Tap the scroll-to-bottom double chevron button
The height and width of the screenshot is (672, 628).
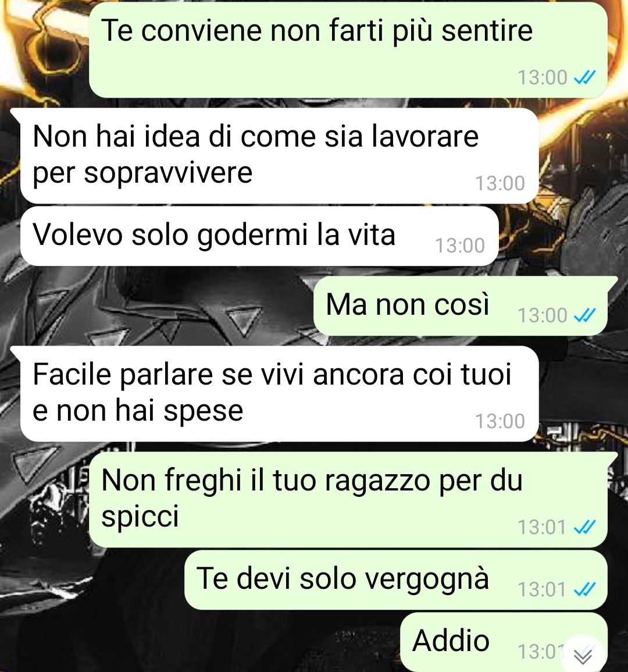(x=583, y=655)
